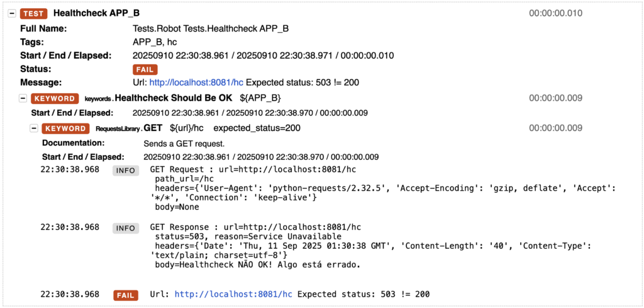Collapse the Healthcheck APP_B test section
644x308 pixels.
click(12, 13)
